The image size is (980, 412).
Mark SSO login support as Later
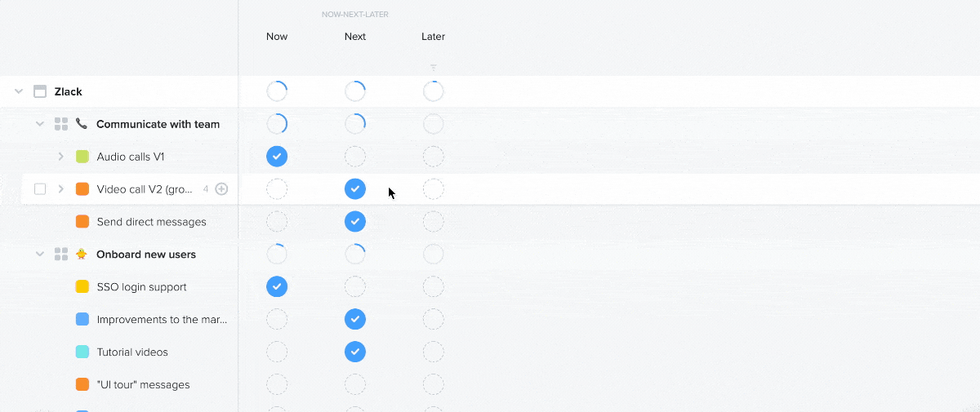click(x=434, y=287)
